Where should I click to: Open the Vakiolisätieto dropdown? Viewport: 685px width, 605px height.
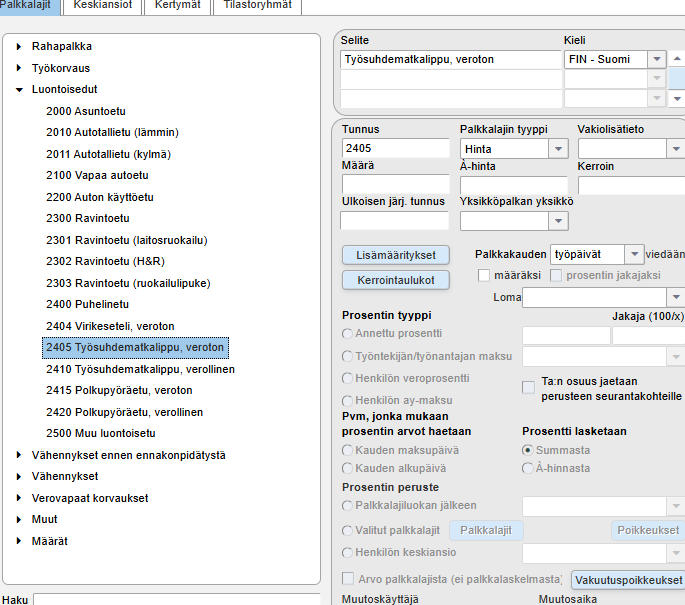(x=676, y=149)
